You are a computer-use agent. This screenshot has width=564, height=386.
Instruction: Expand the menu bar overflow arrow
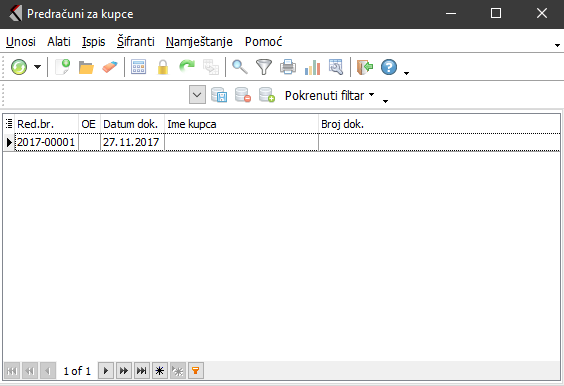pos(557,45)
